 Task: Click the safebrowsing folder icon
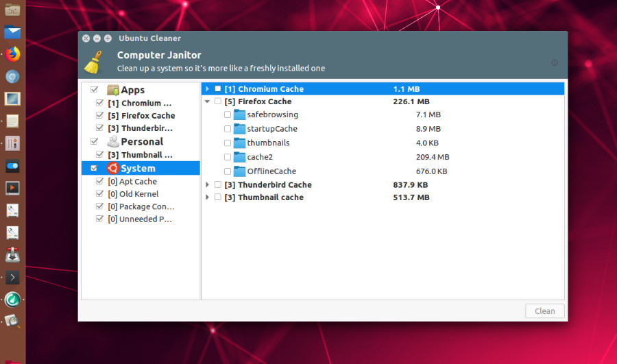[239, 114]
